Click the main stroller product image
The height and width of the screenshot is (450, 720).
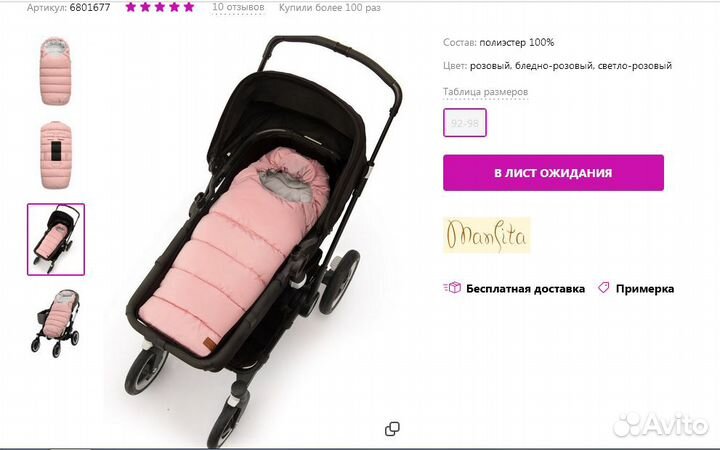coord(264,239)
